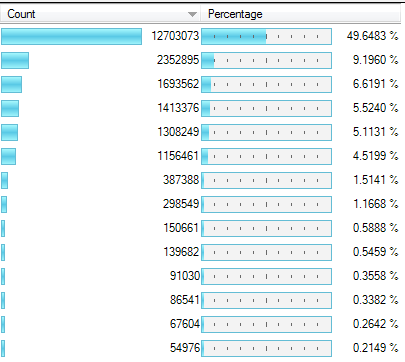This screenshot has height=362, width=405.
Task: Select count value 86541
Action: pyautogui.click(x=185, y=300)
